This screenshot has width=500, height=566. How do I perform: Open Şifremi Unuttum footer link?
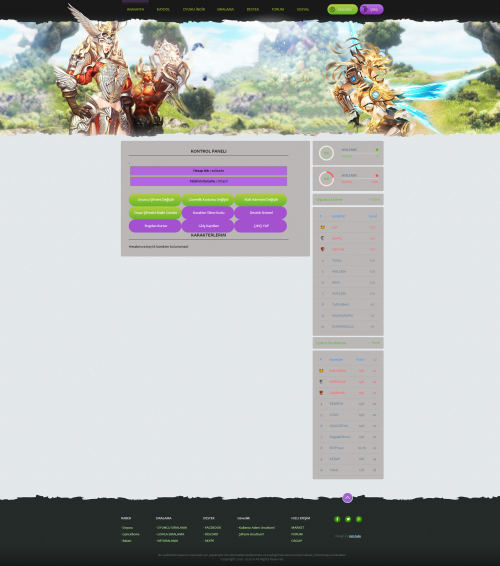point(251,534)
